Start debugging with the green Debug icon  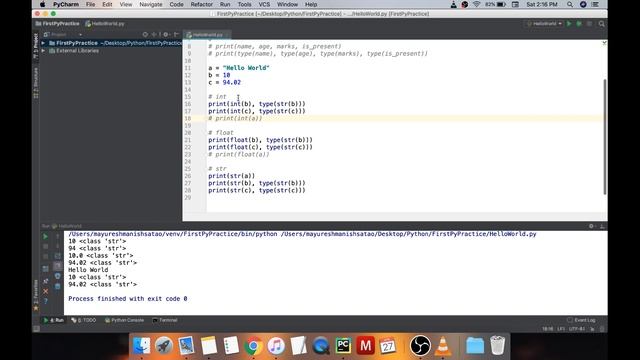point(579,24)
